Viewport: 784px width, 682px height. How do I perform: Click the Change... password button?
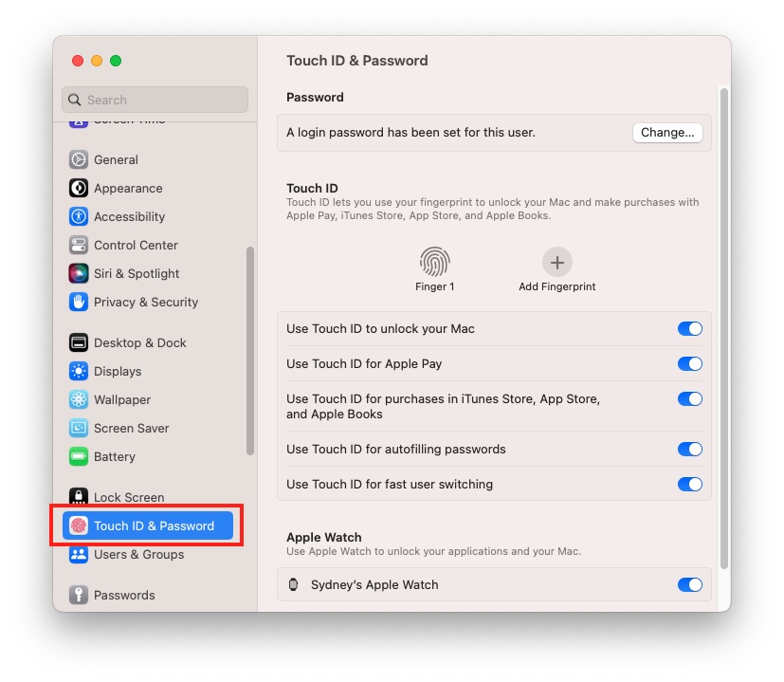(667, 132)
